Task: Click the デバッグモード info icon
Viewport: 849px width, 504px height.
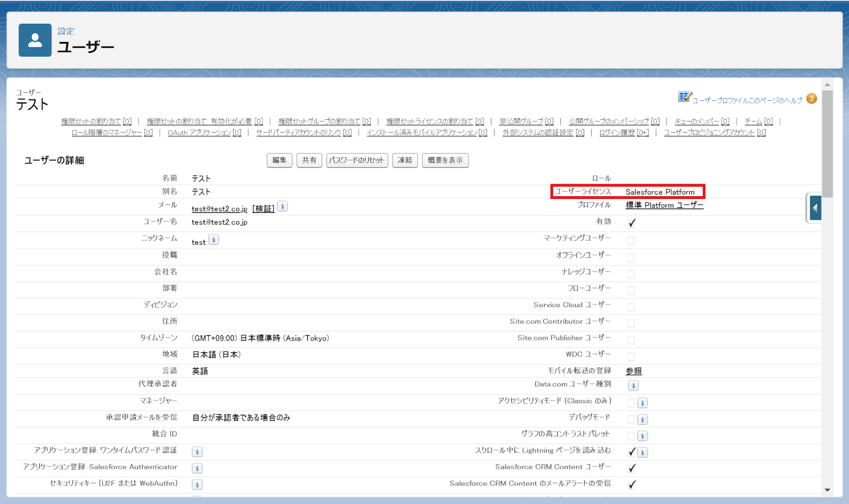Action: pyautogui.click(x=643, y=419)
